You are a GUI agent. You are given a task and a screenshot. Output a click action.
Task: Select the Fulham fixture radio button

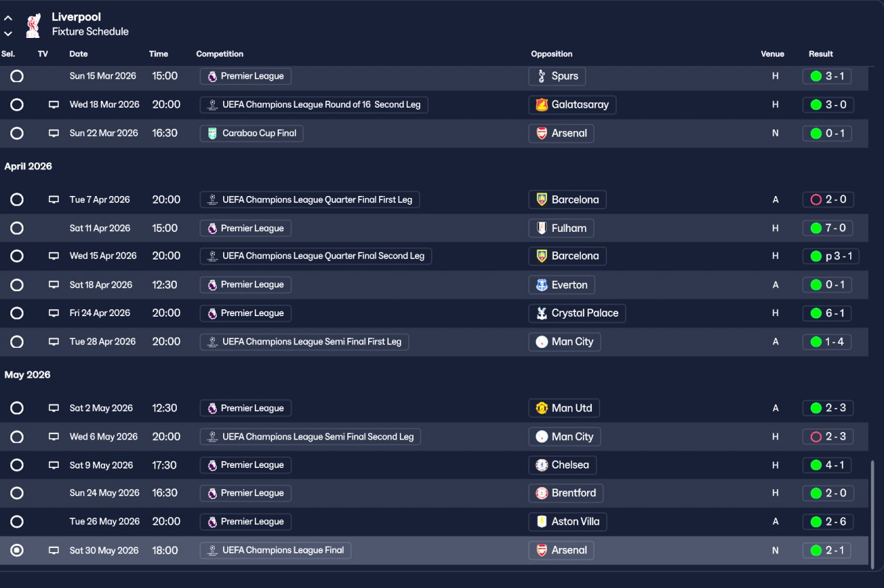coord(17,228)
